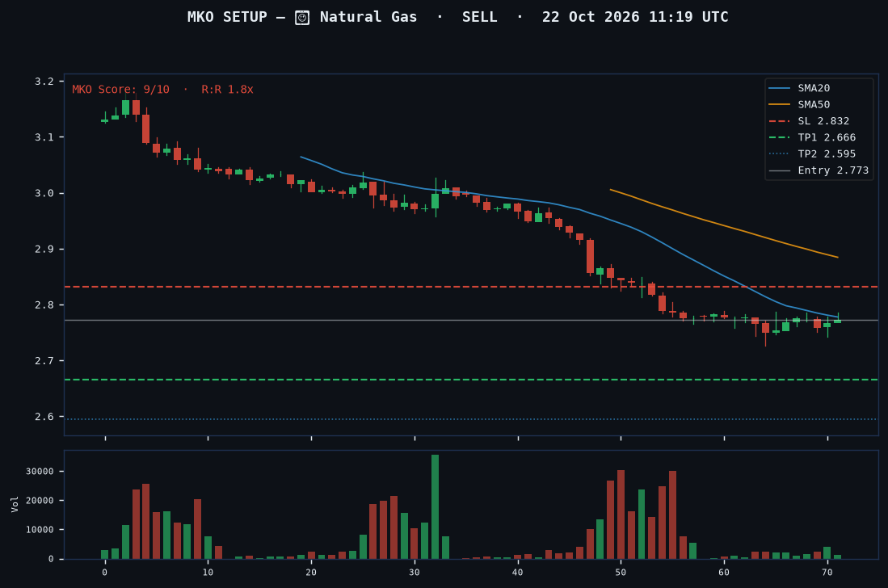888x588 pixels.
Task: Click the x-axis label 10
Action: coord(208,573)
